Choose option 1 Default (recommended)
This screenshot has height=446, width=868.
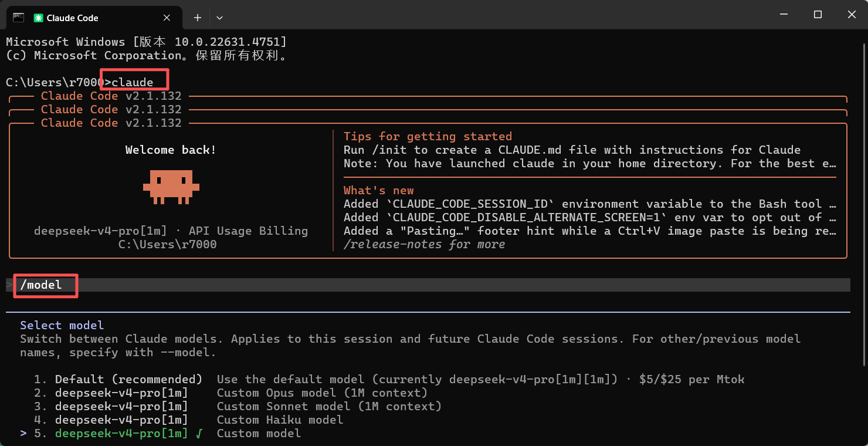(x=389, y=379)
